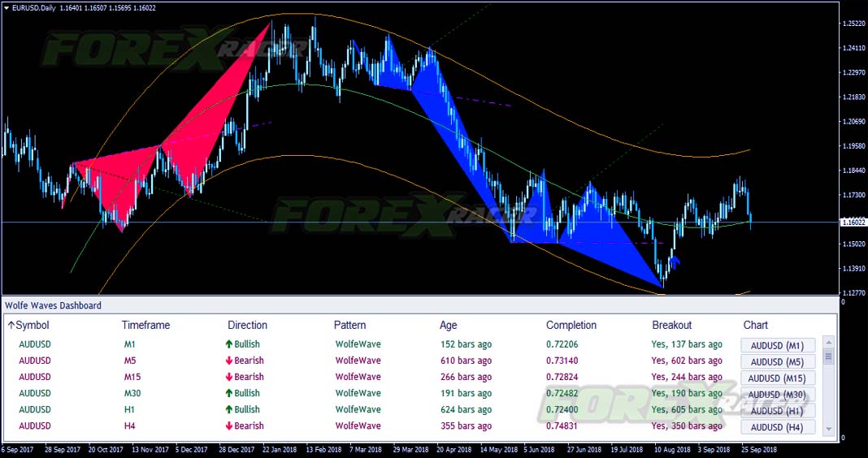
Task: Open the AUDUSD (M15) chart button
Action: 778,378
